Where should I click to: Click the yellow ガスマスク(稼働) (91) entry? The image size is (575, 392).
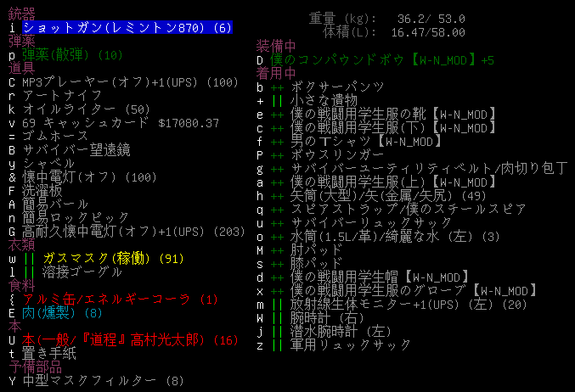(112, 258)
